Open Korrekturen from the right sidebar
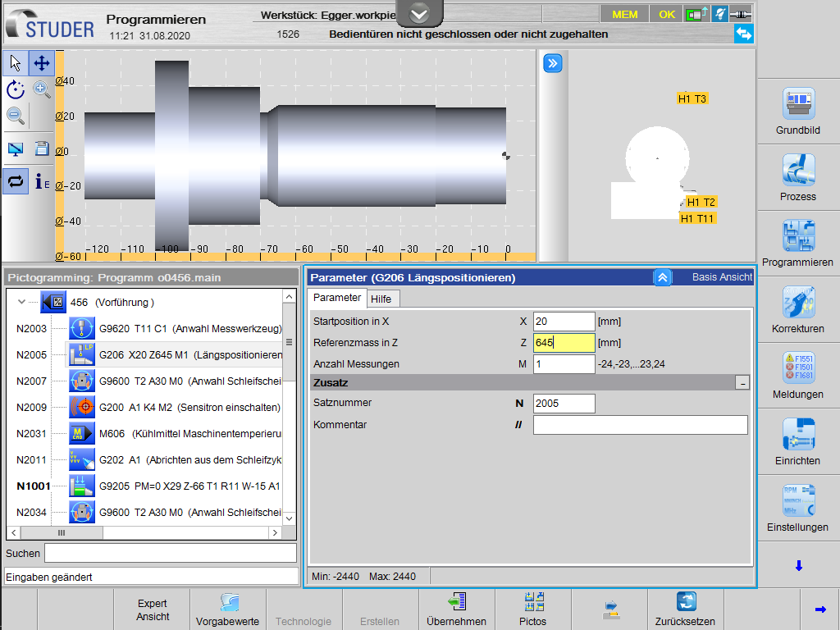Screen dimensions: 840x630 pyautogui.click(x=798, y=308)
